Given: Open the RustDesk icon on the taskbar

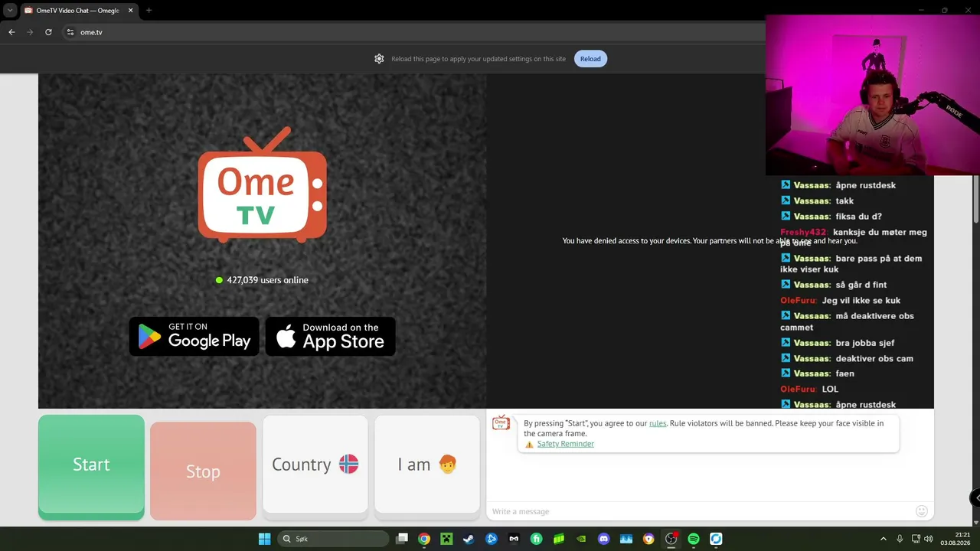Looking at the screenshot, I should pyautogui.click(x=716, y=539).
